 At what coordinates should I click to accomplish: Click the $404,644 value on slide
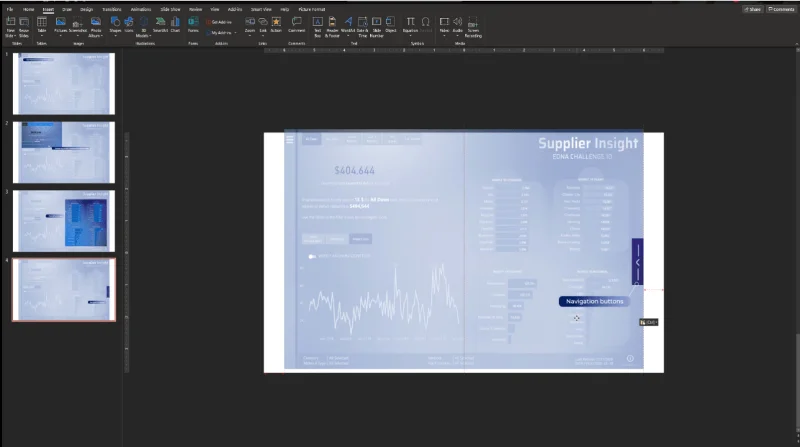pos(355,170)
